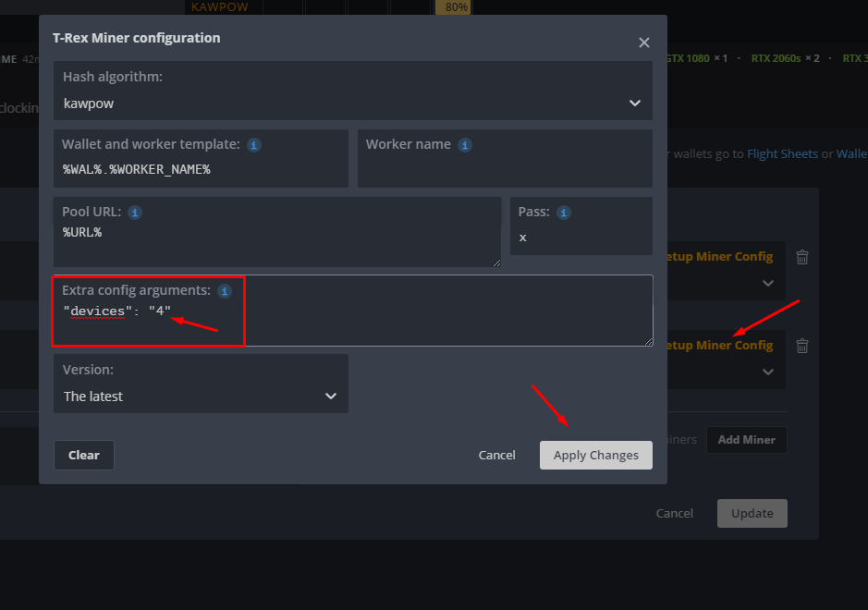Focus the Worker name input field

pyautogui.click(x=505, y=159)
